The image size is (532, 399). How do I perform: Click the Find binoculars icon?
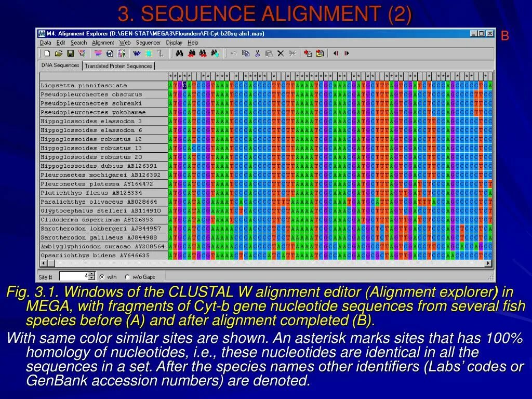(179, 54)
